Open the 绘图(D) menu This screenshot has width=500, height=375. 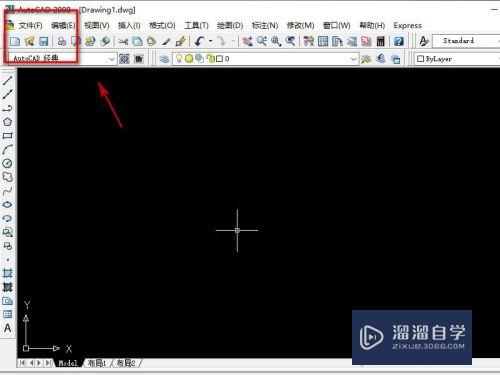pos(230,25)
